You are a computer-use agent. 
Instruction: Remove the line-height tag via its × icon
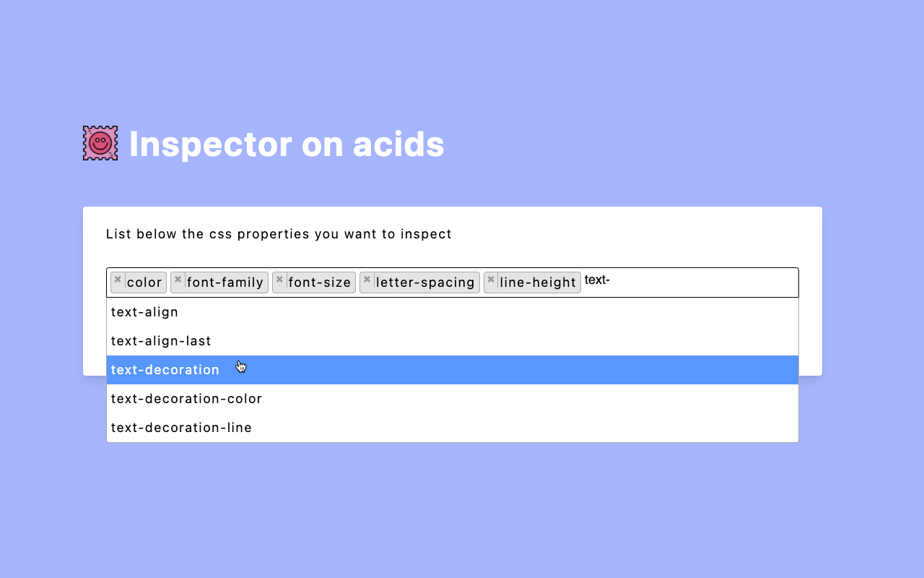[491, 280]
